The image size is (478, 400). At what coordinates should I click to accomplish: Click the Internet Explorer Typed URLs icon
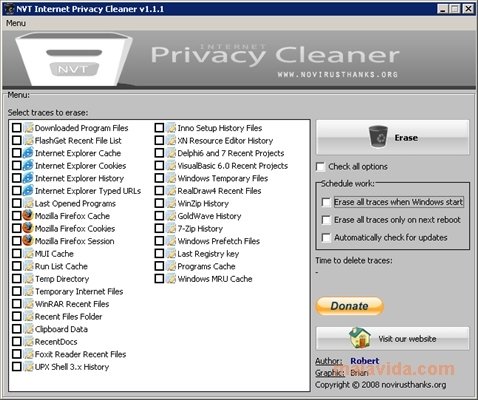tap(28, 191)
